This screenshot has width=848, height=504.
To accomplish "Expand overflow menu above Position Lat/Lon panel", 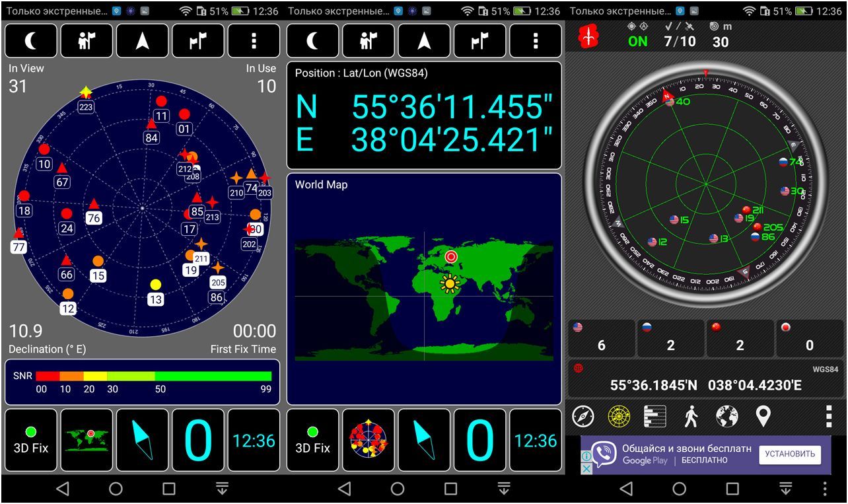I will [x=536, y=41].
